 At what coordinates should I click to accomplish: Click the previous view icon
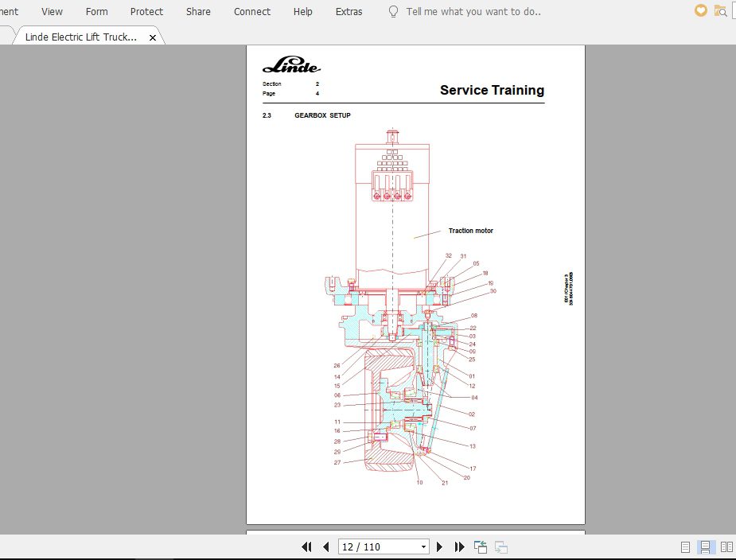tap(481, 547)
